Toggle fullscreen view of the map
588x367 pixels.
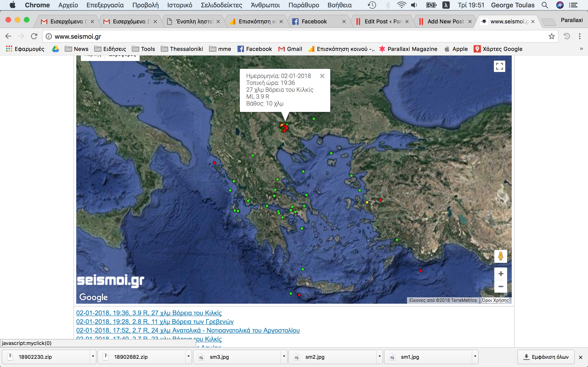click(499, 66)
